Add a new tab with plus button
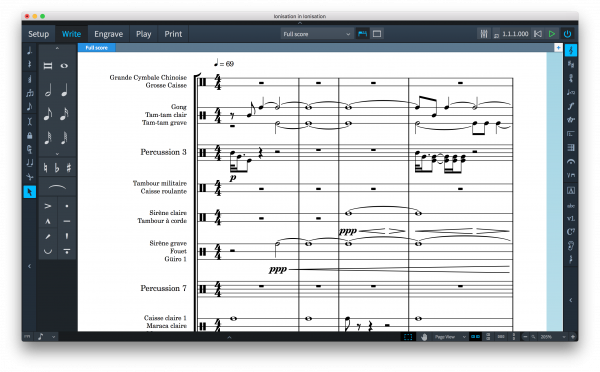 [x=558, y=47]
